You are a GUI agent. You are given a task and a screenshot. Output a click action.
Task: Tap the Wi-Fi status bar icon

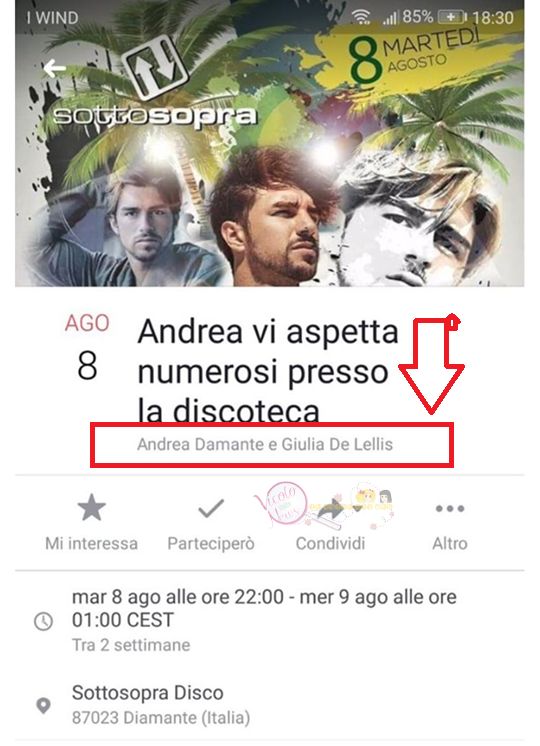361,17
